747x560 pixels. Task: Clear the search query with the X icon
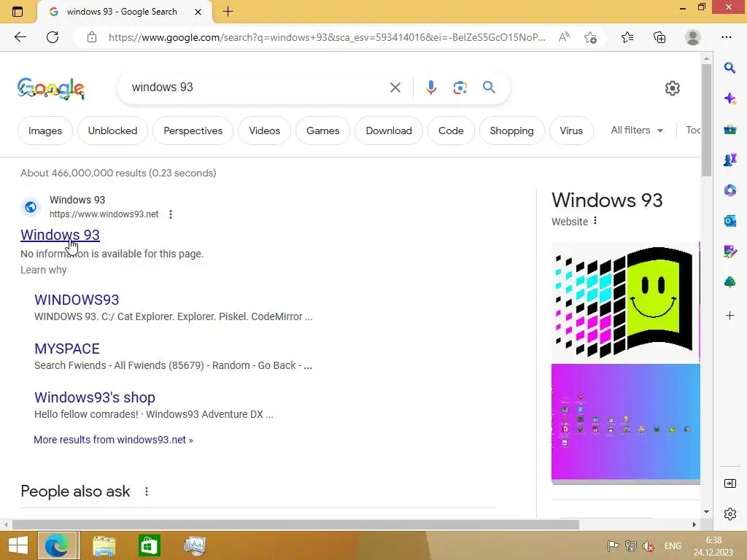(395, 87)
